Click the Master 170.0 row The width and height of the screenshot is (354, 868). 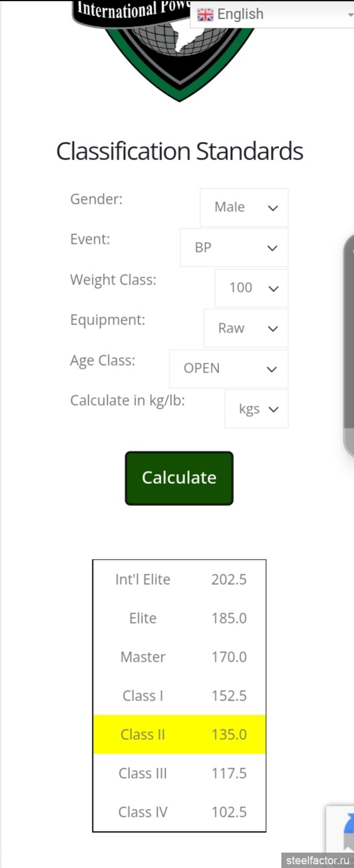point(179,657)
